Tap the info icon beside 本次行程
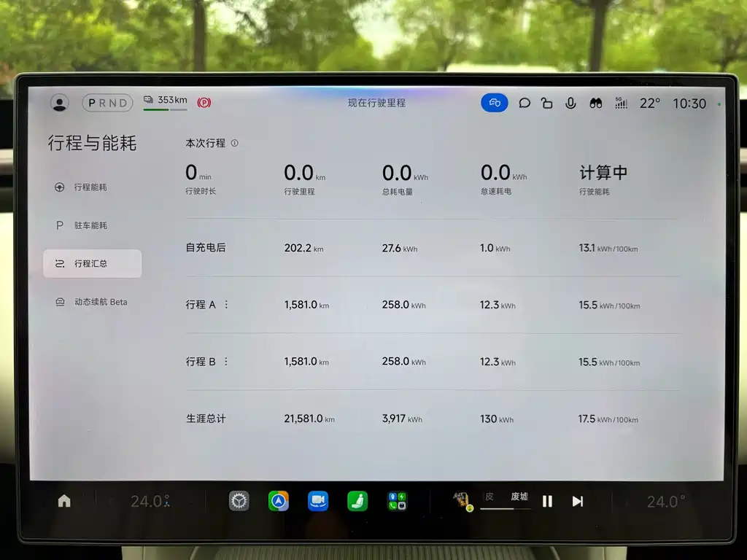 234,143
